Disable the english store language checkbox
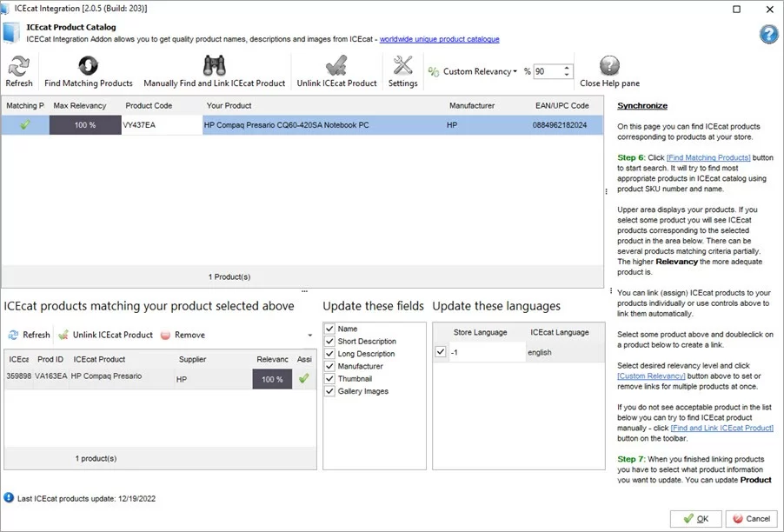Screen dimensions: 784x532 click(x=439, y=353)
